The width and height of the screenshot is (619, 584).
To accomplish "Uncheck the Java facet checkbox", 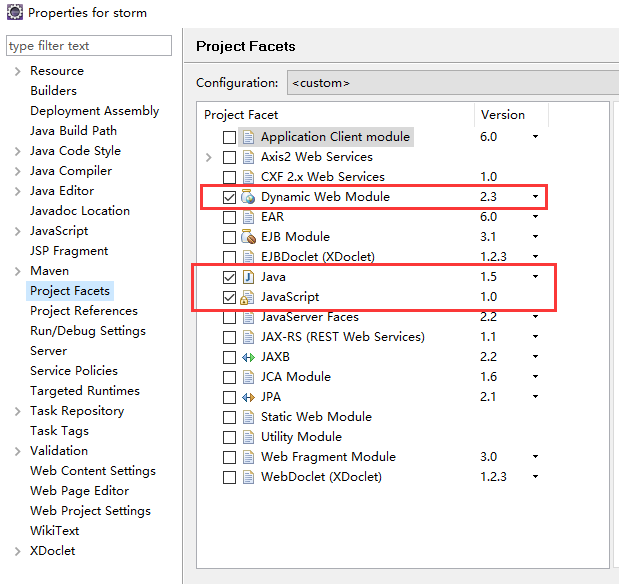I will pyautogui.click(x=229, y=278).
